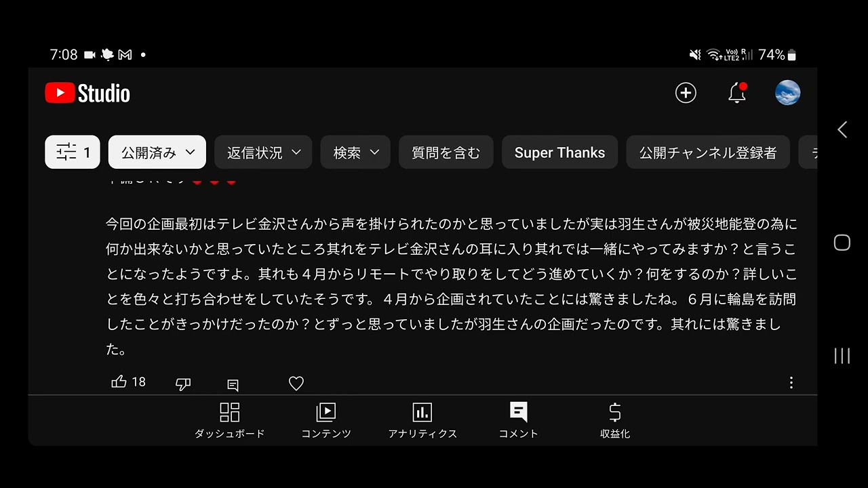The image size is (868, 488).
Task: Heart the comment
Action: click(x=296, y=384)
